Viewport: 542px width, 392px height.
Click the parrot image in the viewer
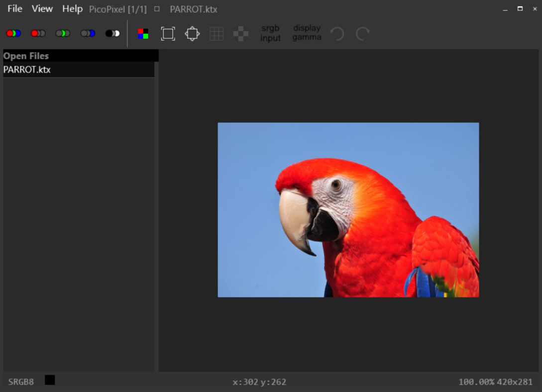[348, 210]
